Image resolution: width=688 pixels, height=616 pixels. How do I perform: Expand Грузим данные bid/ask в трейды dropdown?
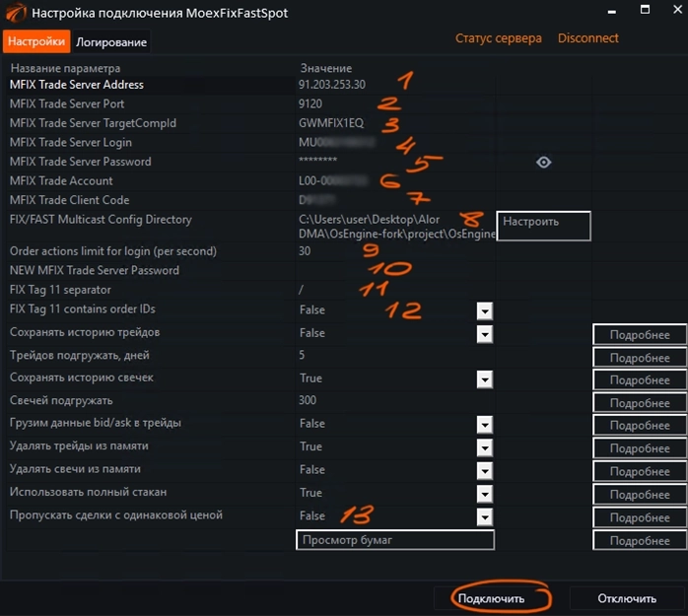(x=484, y=424)
